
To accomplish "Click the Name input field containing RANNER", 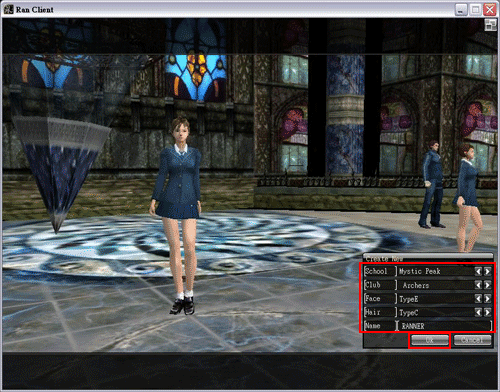I will [x=444, y=326].
